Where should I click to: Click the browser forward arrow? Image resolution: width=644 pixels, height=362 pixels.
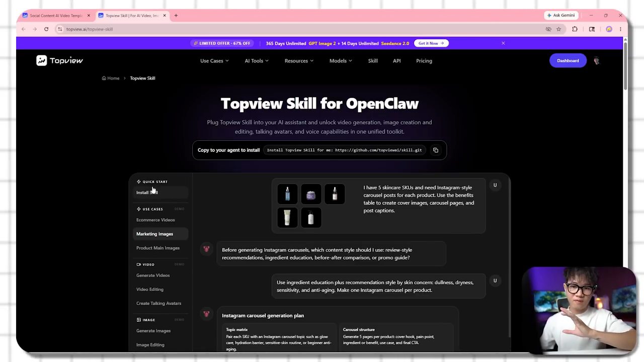(35, 29)
